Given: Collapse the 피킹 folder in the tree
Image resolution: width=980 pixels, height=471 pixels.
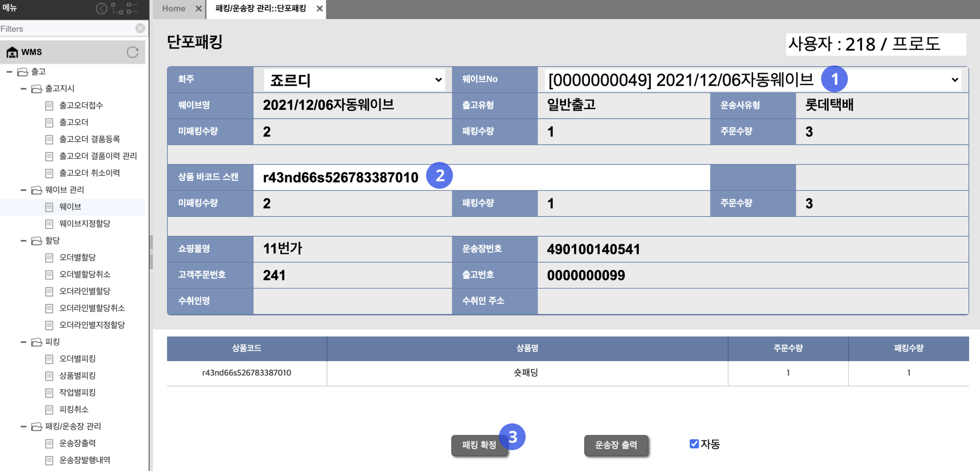Looking at the screenshot, I should (24, 342).
